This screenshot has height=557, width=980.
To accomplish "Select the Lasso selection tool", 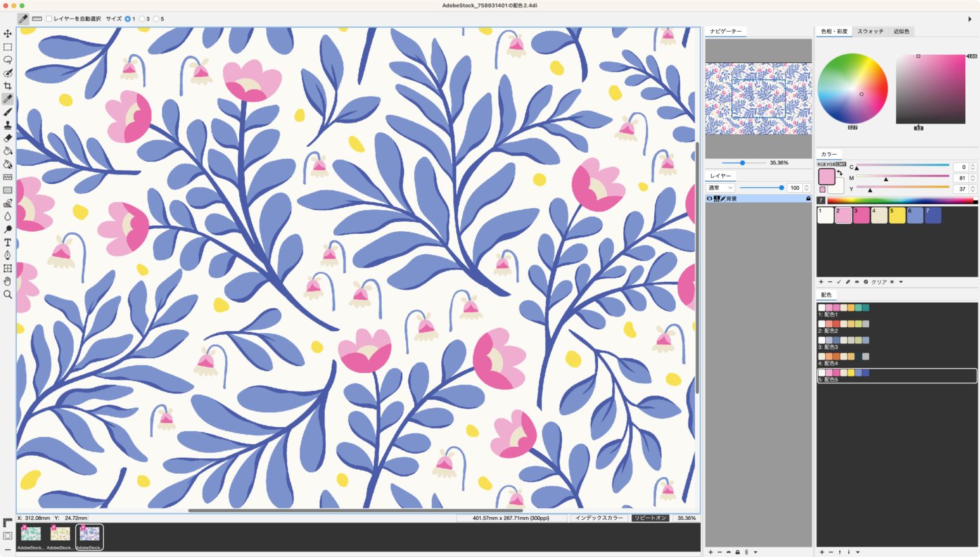I will click(7, 60).
